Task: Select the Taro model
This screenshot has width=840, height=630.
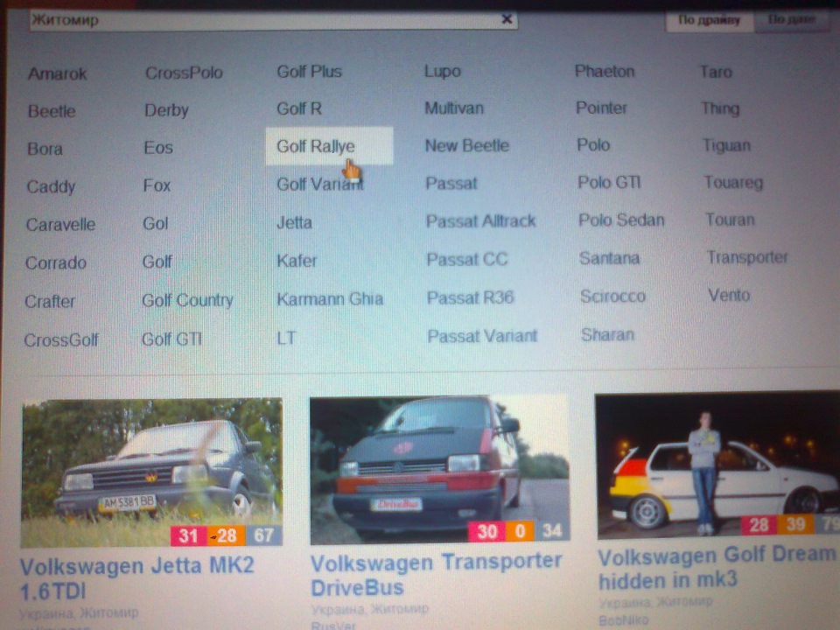Action: pos(716,71)
